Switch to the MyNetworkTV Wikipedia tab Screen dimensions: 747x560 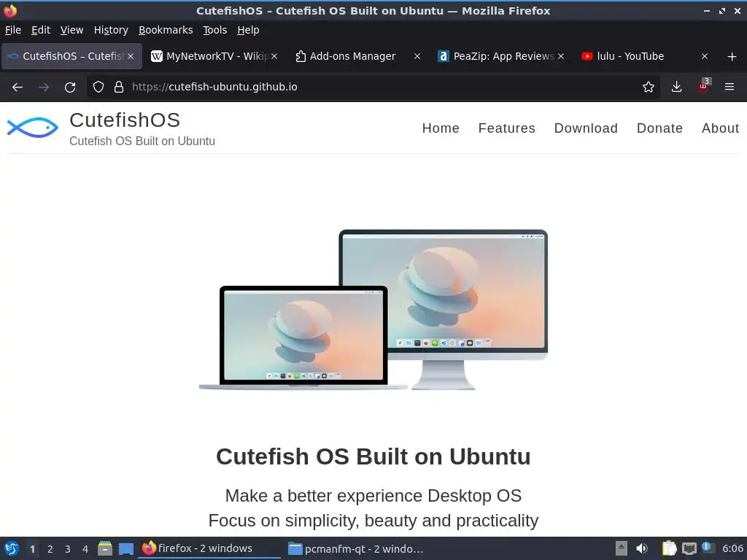[x=214, y=56]
